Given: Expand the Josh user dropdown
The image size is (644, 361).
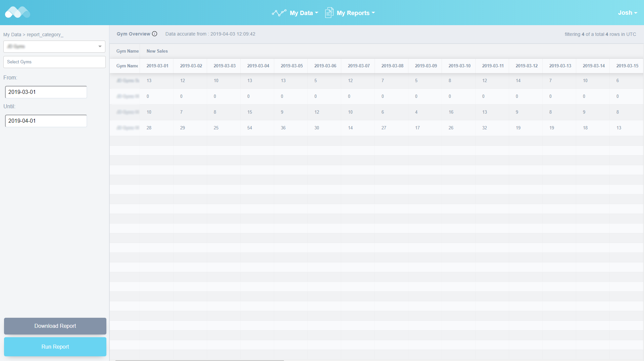Looking at the screenshot, I should [x=627, y=13].
